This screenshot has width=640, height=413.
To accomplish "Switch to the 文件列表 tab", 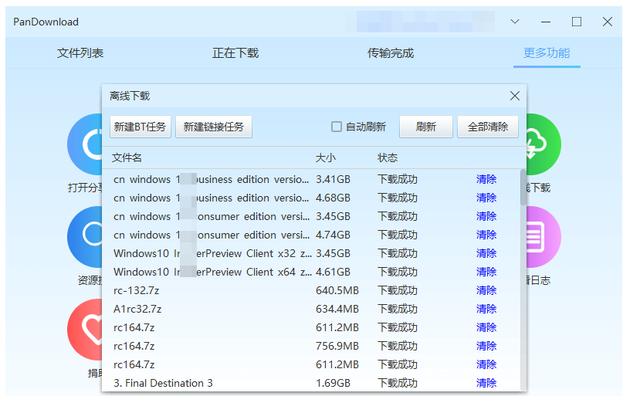I will pyautogui.click(x=80, y=53).
